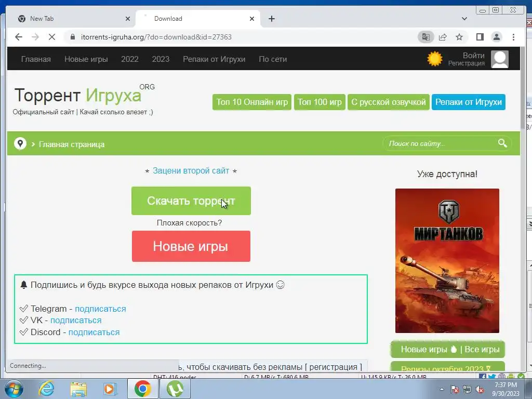The image size is (532, 399).
Task: Click the search magnifier icon on site
Action: pos(502,143)
